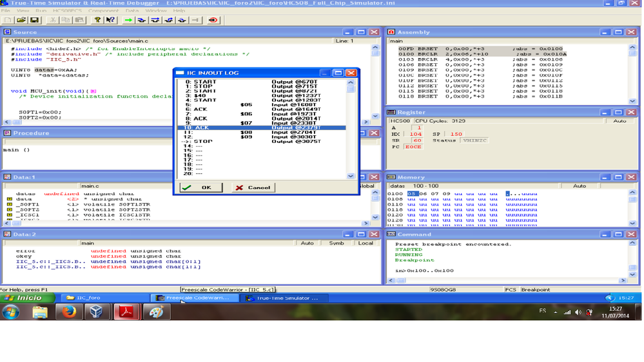Open Windows Explorer from the taskbar

tap(40, 312)
